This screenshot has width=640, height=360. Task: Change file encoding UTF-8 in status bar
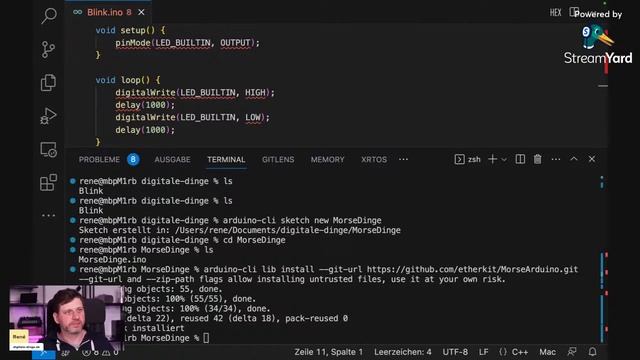click(x=455, y=352)
